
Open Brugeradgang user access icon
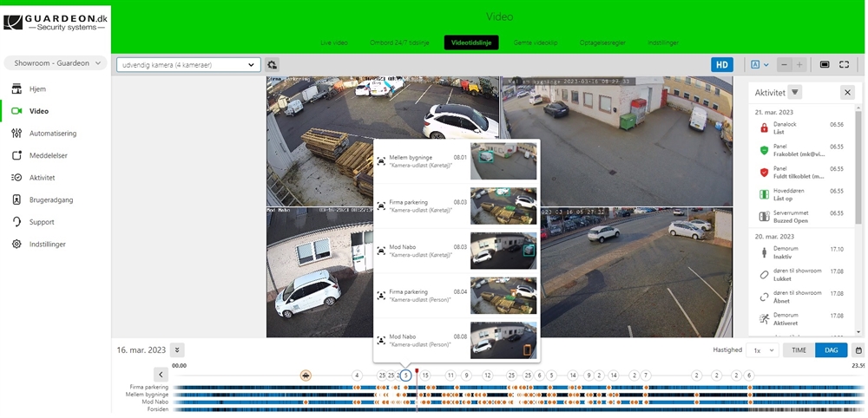coord(16,199)
